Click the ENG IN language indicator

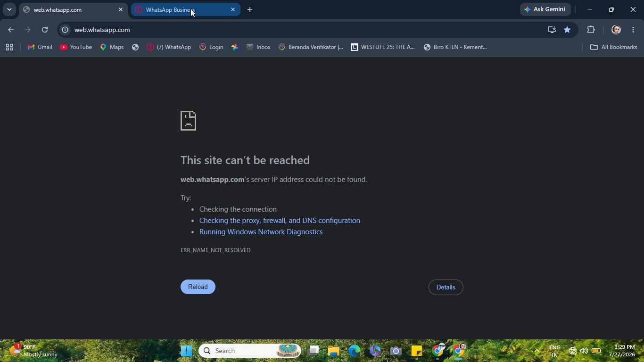point(555,351)
